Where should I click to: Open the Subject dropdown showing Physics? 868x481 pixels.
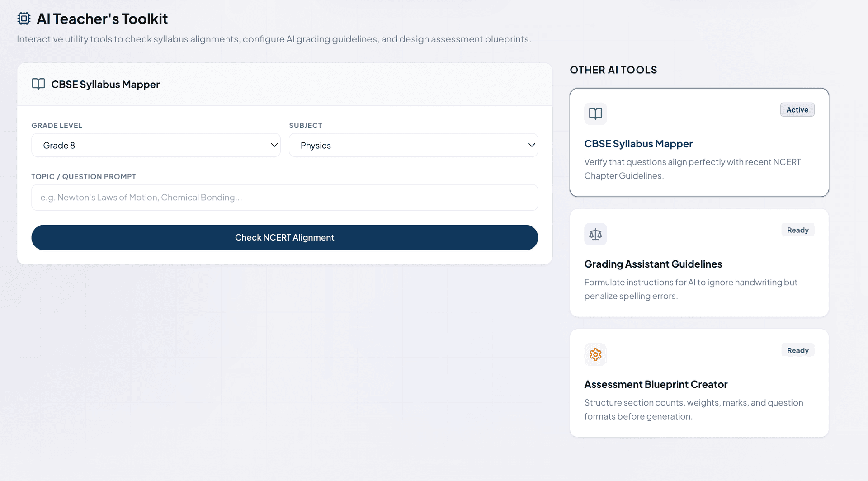point(413,145)
